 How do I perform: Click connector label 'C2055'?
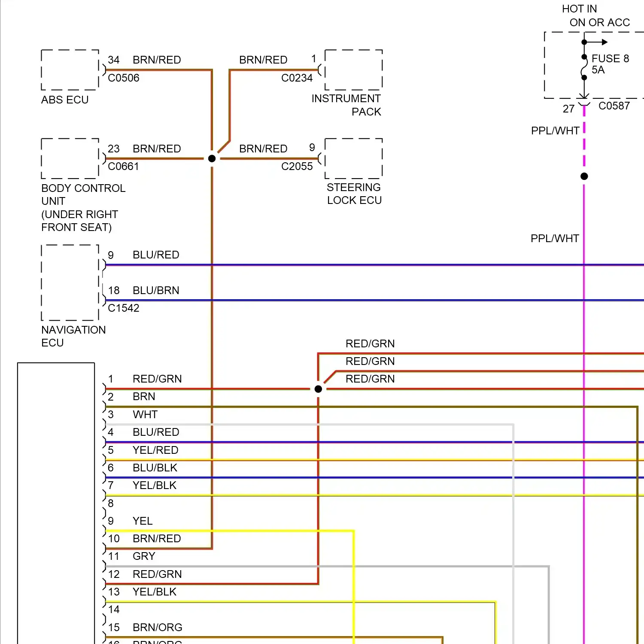click(x=297, y=166)
